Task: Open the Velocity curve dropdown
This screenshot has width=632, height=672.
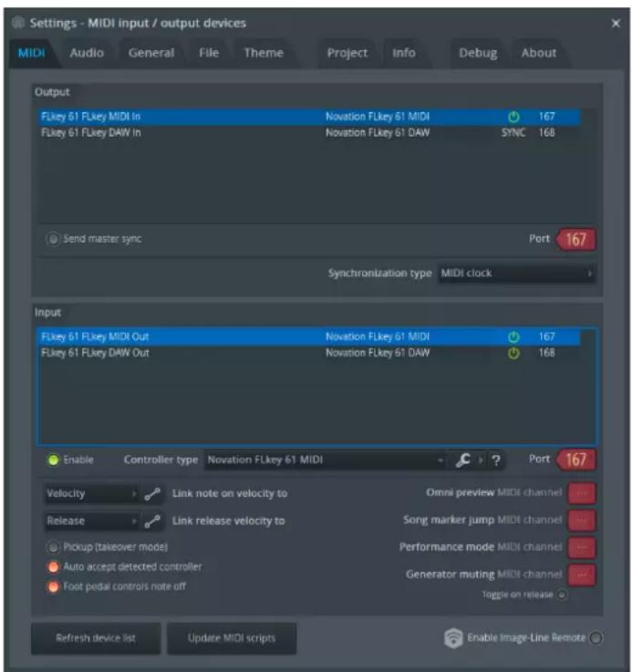Action: pos(91,493)
